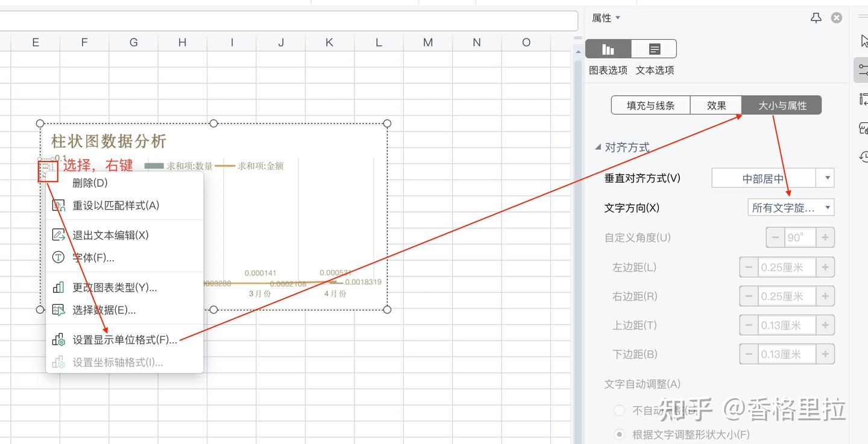Open the 属性 panel title dropdown
Screen dimensions: 868x444
click(x=618, y=18)
